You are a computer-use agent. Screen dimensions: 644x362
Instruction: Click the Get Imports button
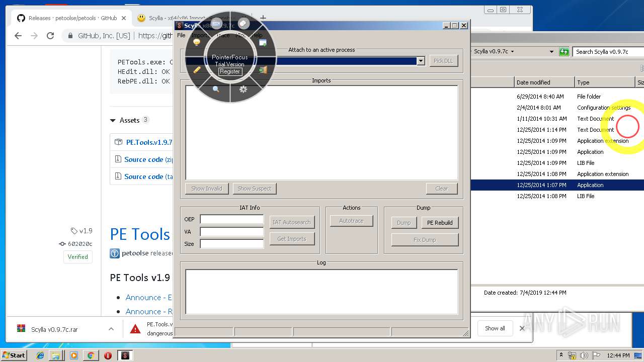pyautogui.click(x=292, y=239)
